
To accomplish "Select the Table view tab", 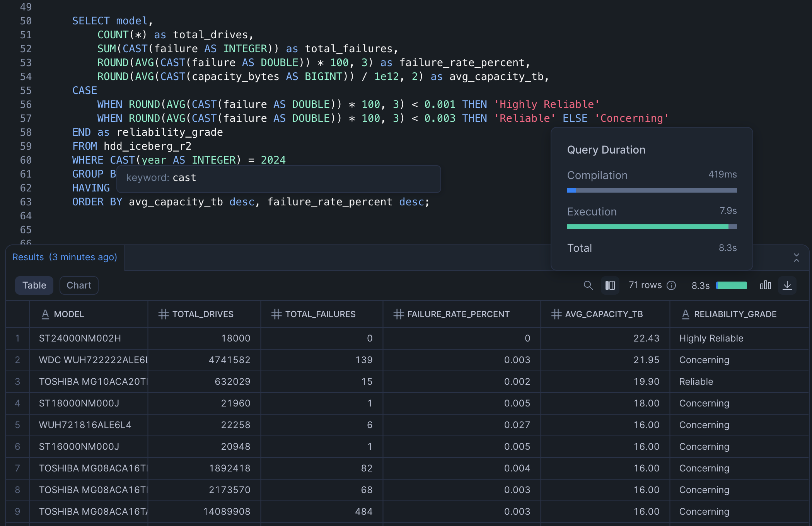I will 34,285.
